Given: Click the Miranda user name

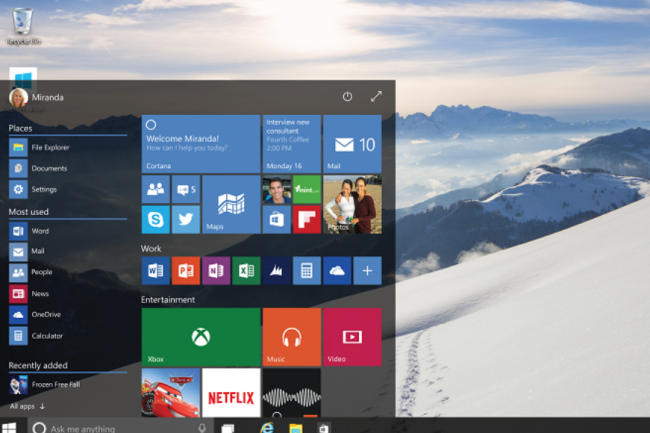Looking at the screenshot, I should [48, 97].
